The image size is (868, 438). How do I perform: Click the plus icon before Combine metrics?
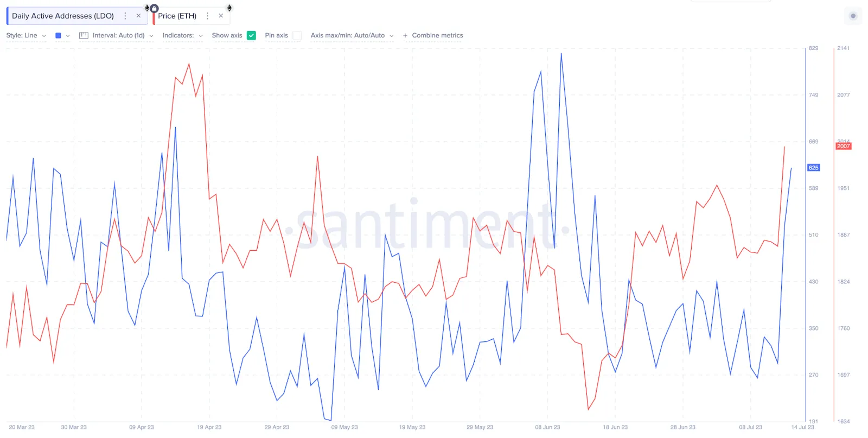(x=405, y=35)
